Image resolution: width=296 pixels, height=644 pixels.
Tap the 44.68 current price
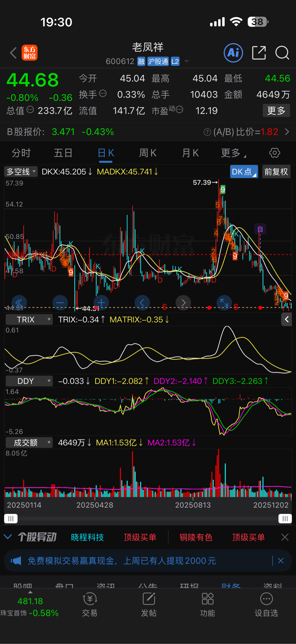[33, 80]
